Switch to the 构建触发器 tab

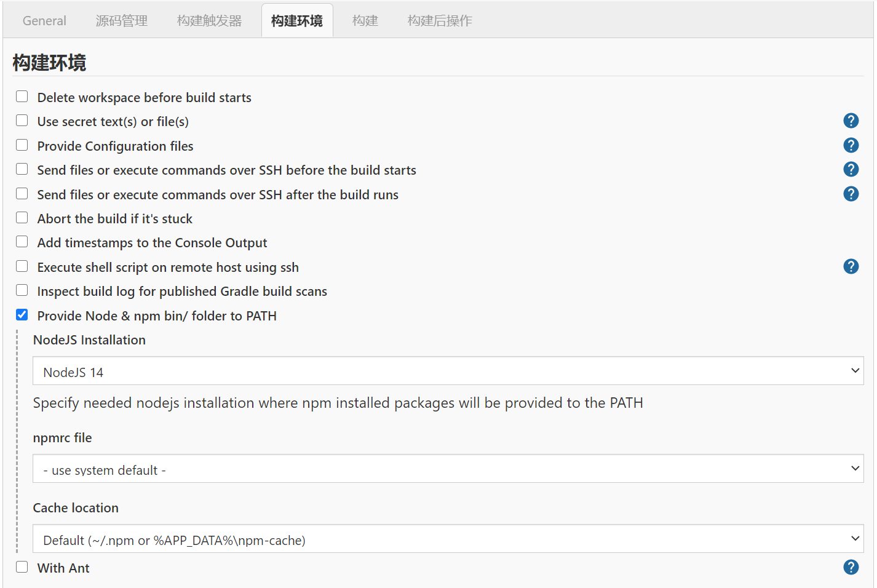(x=209, y=21)
